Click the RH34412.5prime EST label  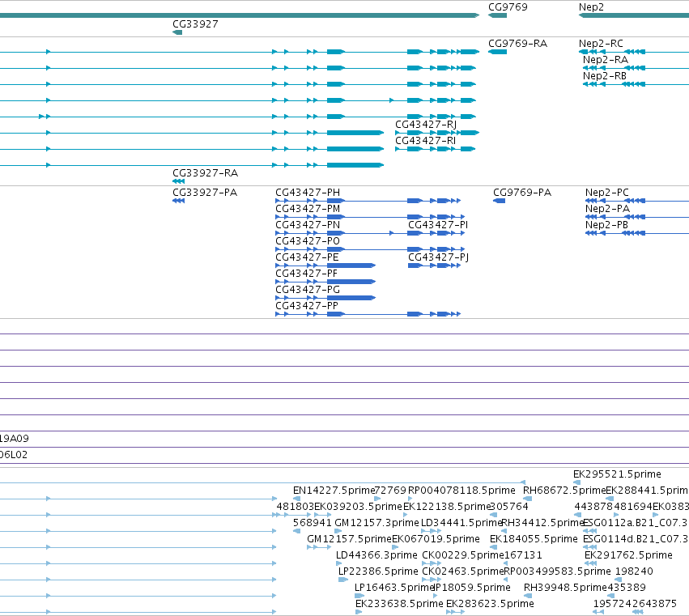[x=542, y=523]
